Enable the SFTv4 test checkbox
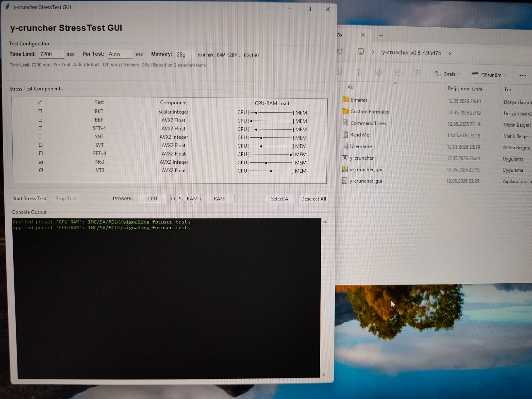Screen dimensions: 532x399 pyautogui.click(x=40, y=128)
